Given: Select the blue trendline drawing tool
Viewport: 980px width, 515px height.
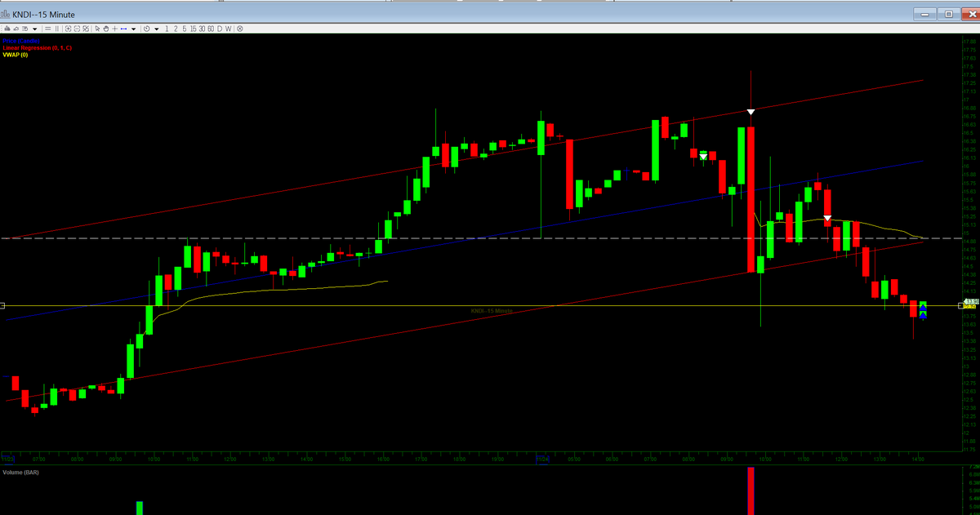Looking at the screenshot, I should click(x=124, y=29).
